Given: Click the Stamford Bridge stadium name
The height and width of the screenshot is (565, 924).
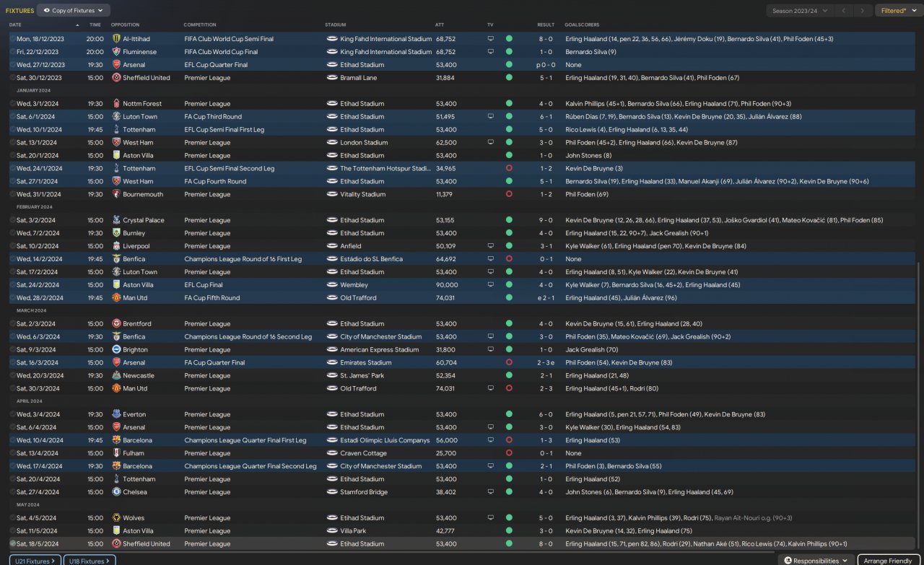Looking at the screenshot, I should tap(363, 492).
